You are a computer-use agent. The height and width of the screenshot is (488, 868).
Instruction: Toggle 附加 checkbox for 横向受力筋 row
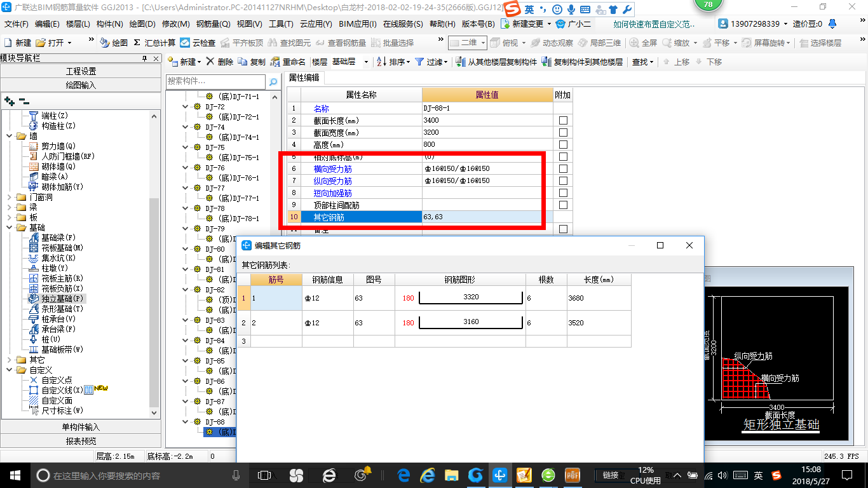tap(563, 168)
